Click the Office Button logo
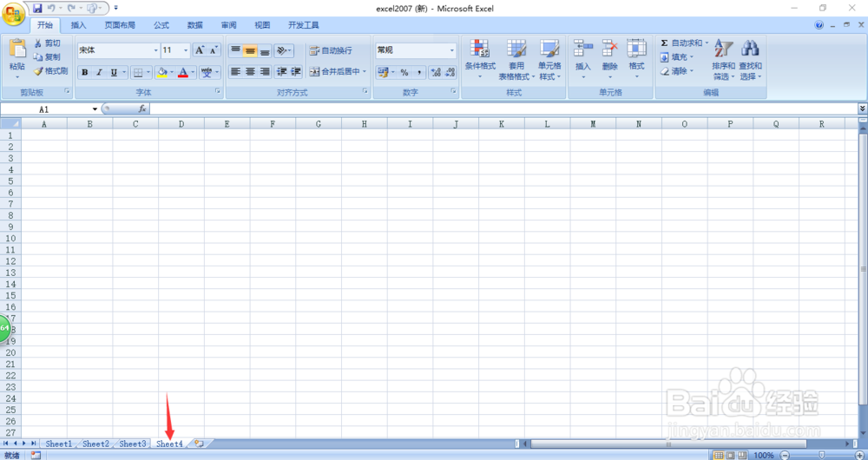Screen dimensions: 868x460 click(13, 13)
